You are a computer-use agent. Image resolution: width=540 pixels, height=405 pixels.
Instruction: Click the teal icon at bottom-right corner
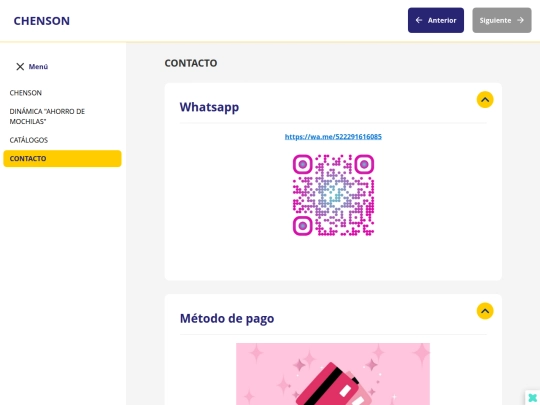(532, 398)
